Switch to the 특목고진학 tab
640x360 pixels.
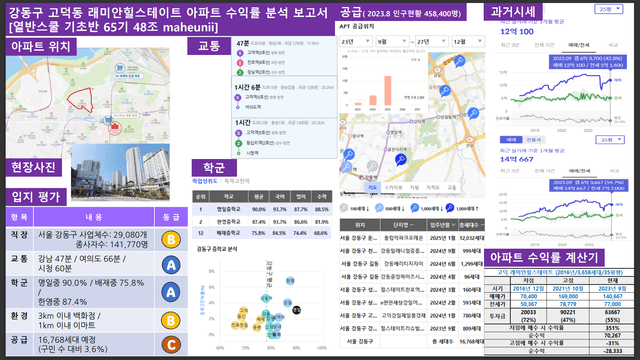click(x=237, y=181)
